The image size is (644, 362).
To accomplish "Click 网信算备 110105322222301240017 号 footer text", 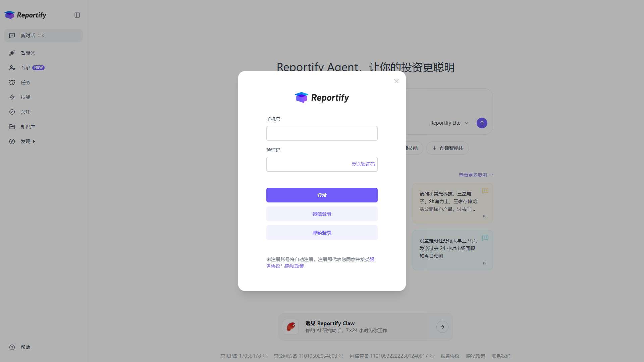I will (x=392, y=356).
